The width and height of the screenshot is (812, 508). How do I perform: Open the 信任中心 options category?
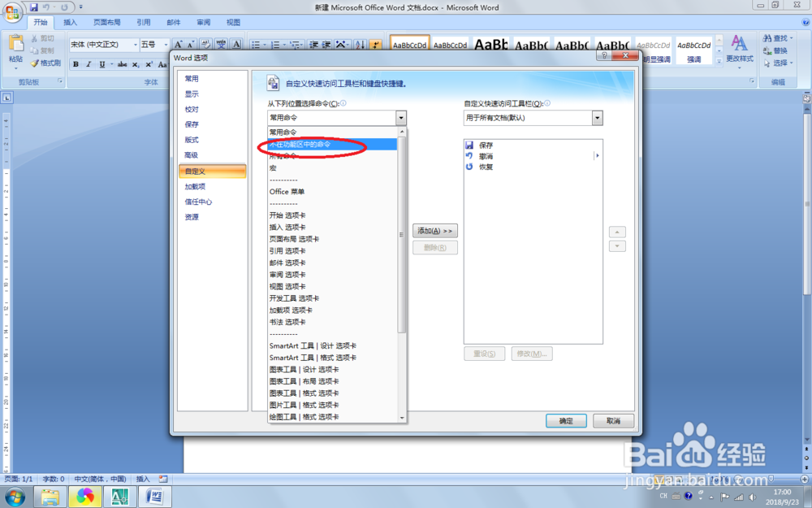tap(212, 202)
